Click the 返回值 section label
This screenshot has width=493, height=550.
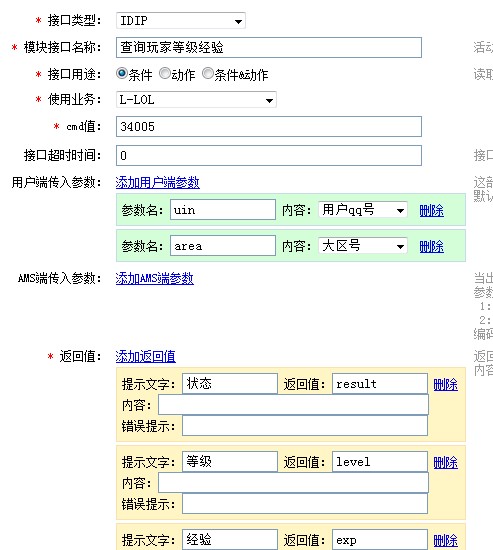[80, 356]
